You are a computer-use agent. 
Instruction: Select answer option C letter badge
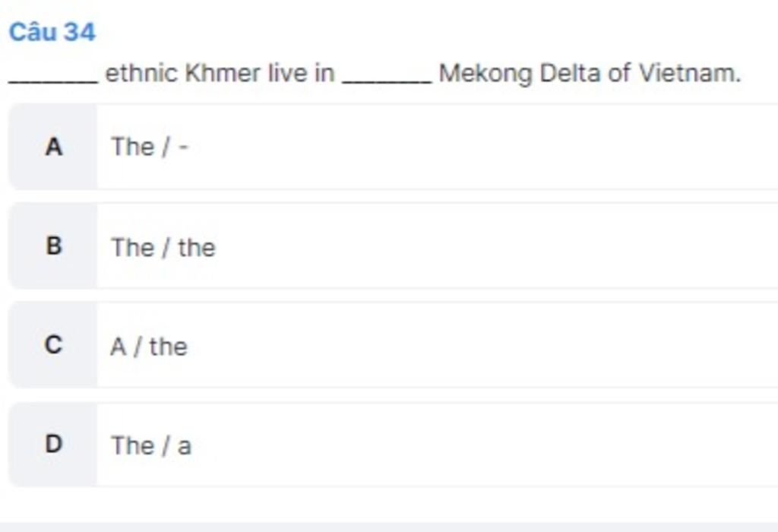point(53,346)
